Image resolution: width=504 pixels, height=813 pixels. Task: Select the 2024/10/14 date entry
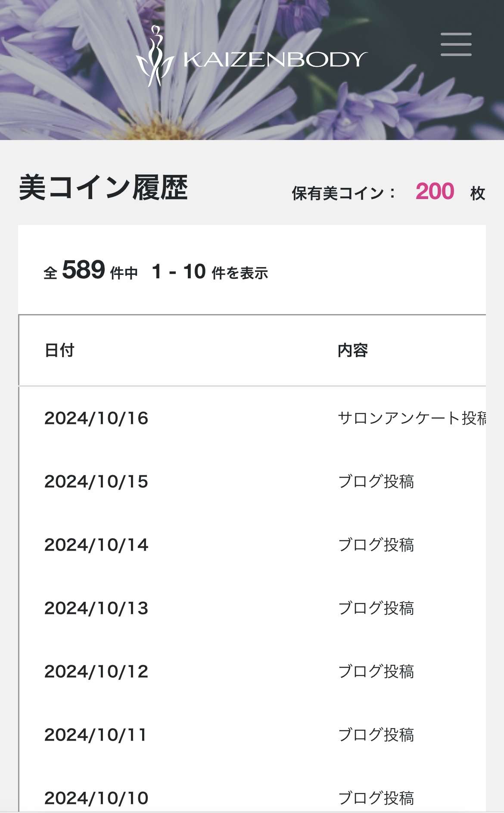click(96, 545)
